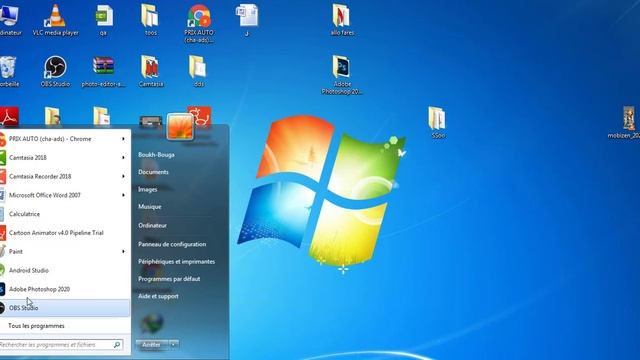Open Musique from Start menu
640x360 pixels.
[150, 207]
